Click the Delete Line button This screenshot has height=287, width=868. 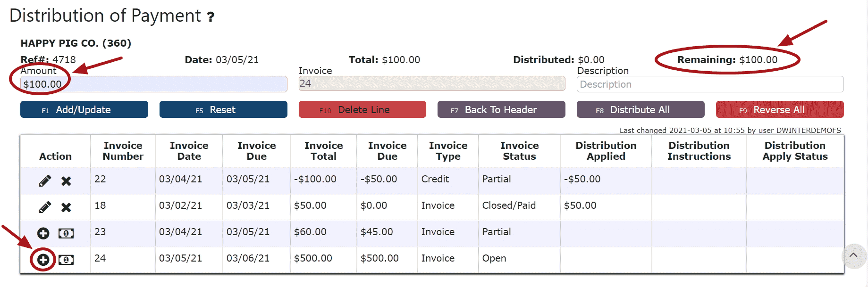tap(362, 110)
